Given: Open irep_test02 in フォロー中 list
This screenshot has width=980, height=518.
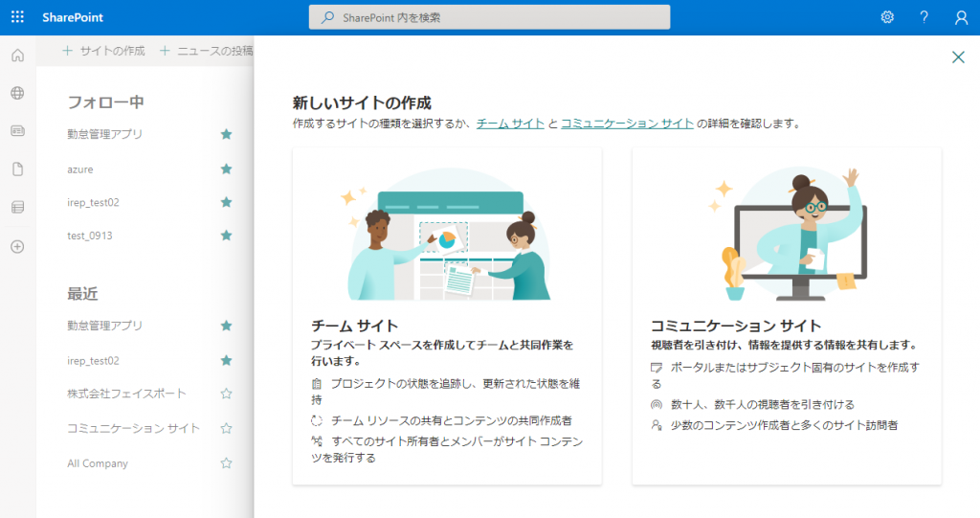Looking at the screenshot, I should 93,202.
